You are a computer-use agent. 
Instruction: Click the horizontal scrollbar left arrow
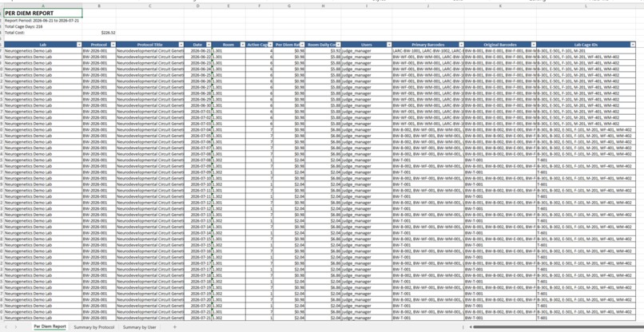coord(471,327)
